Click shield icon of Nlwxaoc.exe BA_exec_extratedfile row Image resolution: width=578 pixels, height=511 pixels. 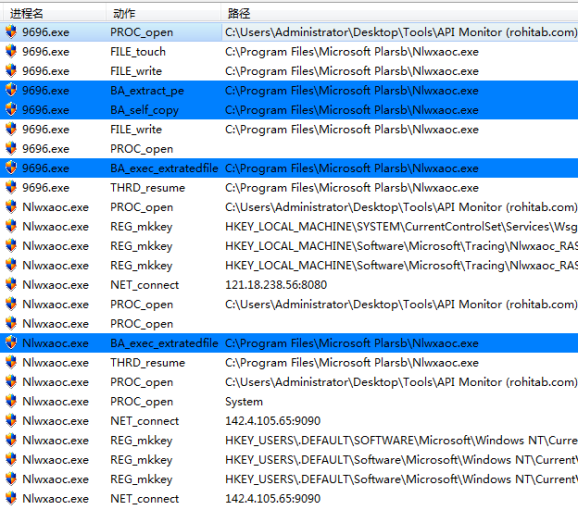coord(11,343)
